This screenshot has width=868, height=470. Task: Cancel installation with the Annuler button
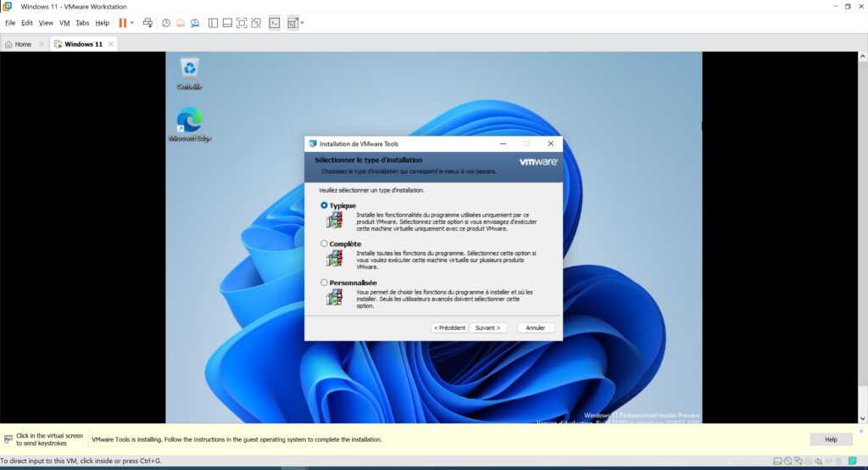tap(536, 327)
